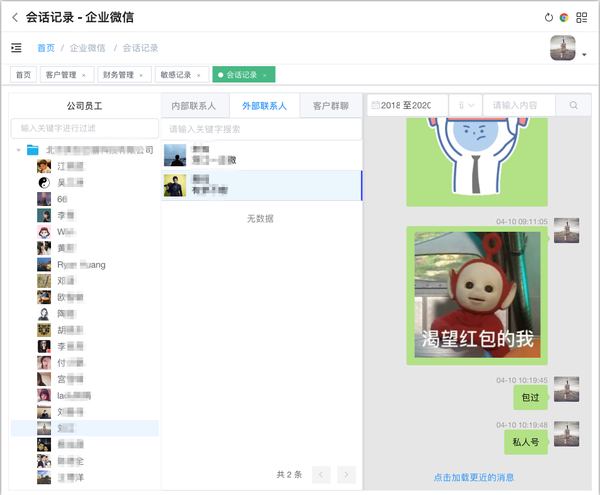The width and height of the screenshot is (600, 495).
Task: Click the 请输入内容 message search field
Action: [x=520, y=105]
